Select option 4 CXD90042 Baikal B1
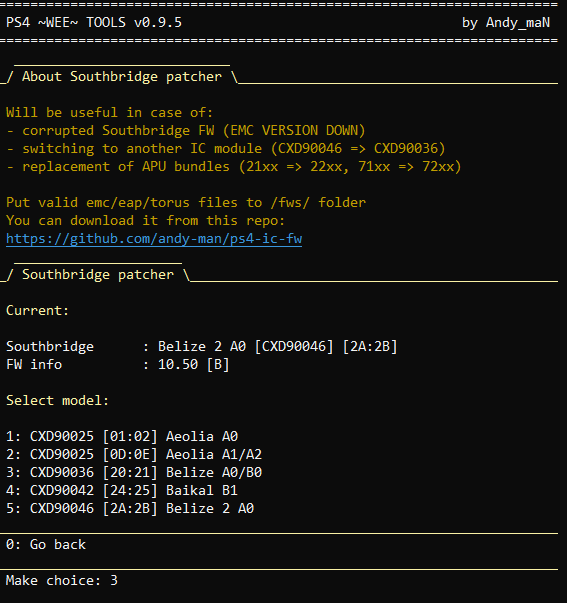The image size is (567, 603). pos(122,491)
